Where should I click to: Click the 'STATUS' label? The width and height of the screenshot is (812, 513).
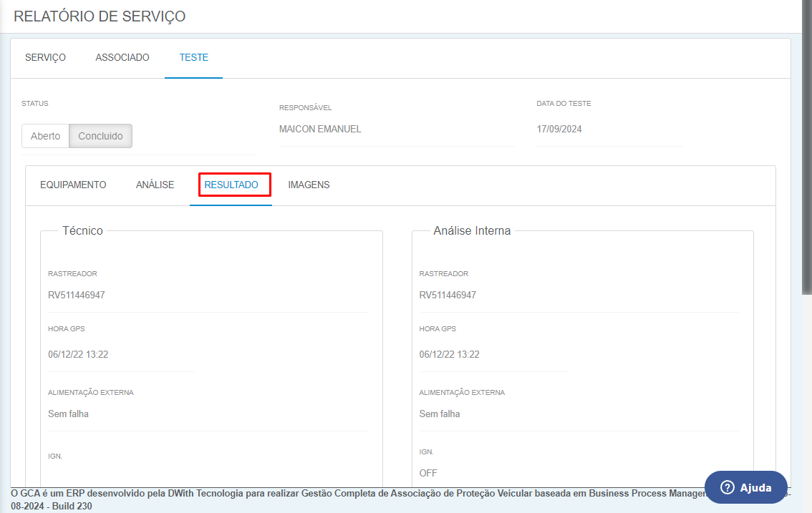pyautogui.click(x=34, y=104)
